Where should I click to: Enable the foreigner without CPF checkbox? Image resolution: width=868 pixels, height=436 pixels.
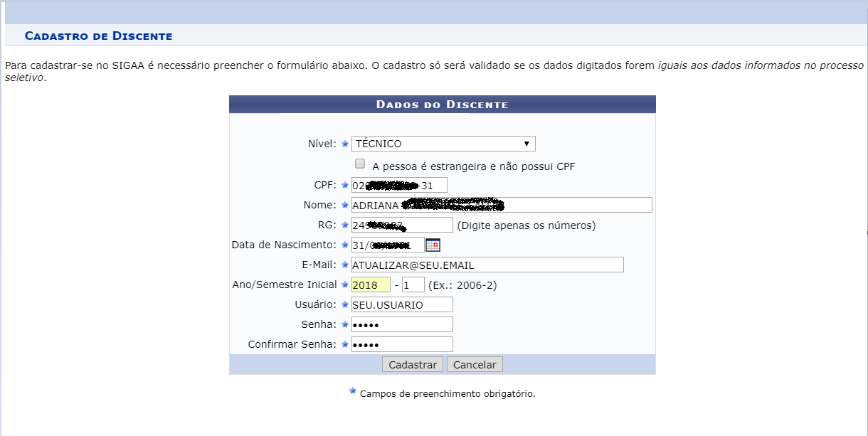(x=360, y=164)
